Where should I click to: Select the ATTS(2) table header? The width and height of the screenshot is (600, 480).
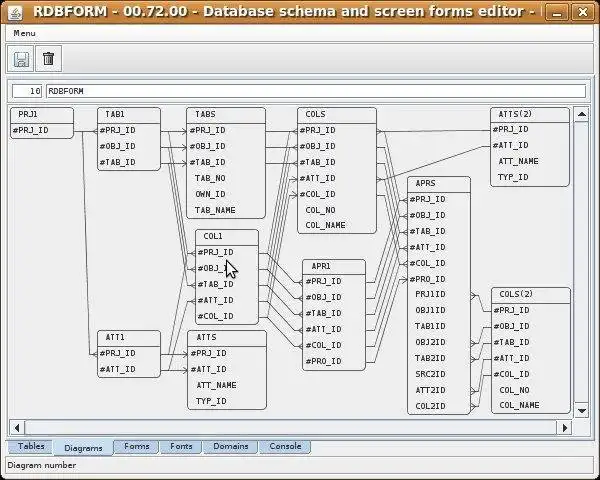tap(530, 114)
